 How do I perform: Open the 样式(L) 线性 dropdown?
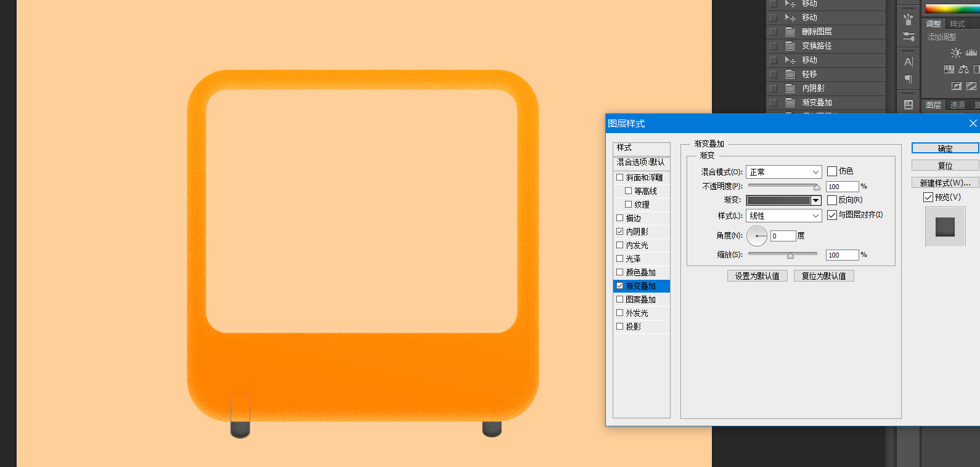point(783,216)
